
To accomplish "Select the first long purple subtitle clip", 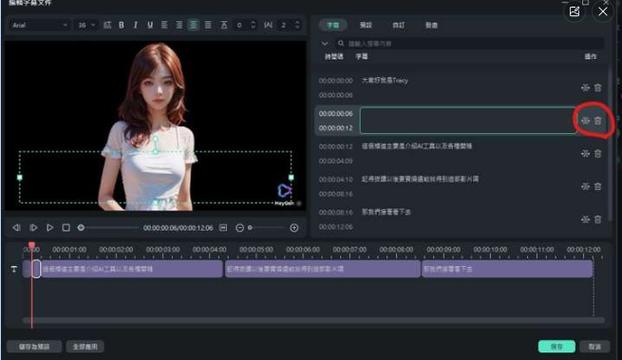I will tap(131, 269).
